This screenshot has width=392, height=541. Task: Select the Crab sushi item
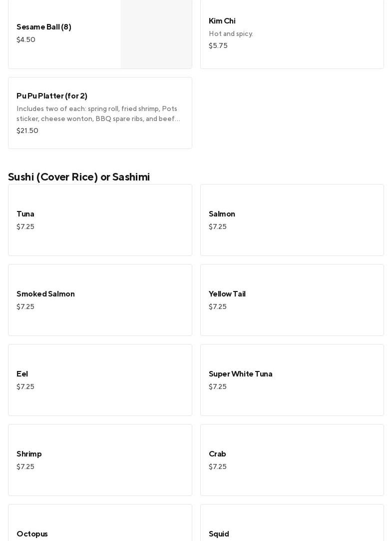coord(292,460)
